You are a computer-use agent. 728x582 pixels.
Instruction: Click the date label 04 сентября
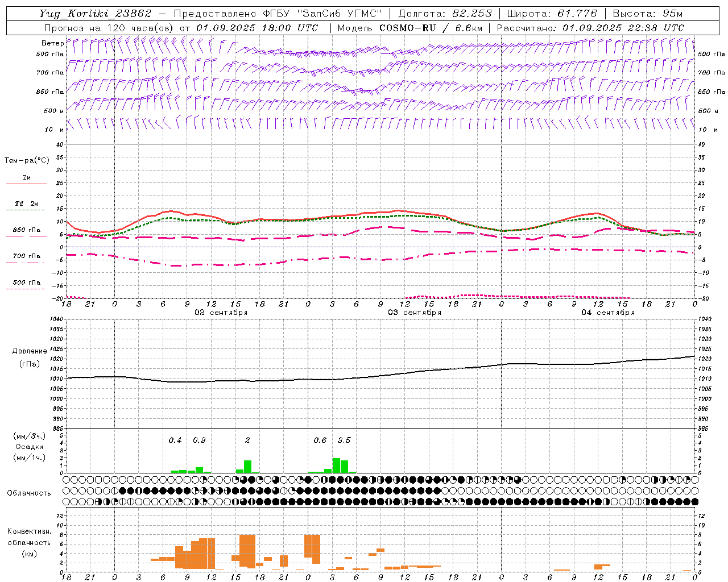[x=608, y=313]
